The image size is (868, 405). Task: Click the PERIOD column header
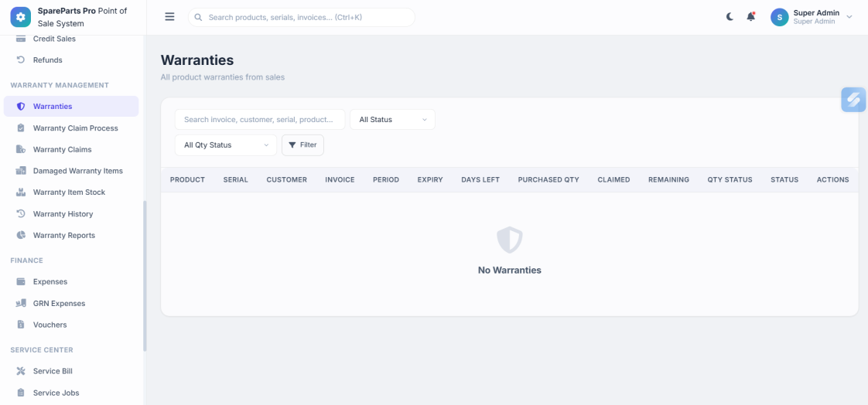386,180
